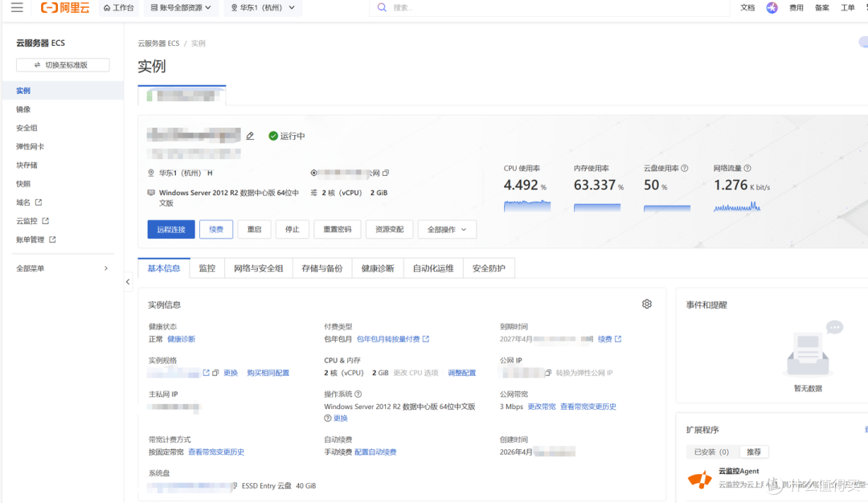This screenshot has height=503, width=868.
Task: Click help icon beside 网络流量
Action: (x=747, y=168)
